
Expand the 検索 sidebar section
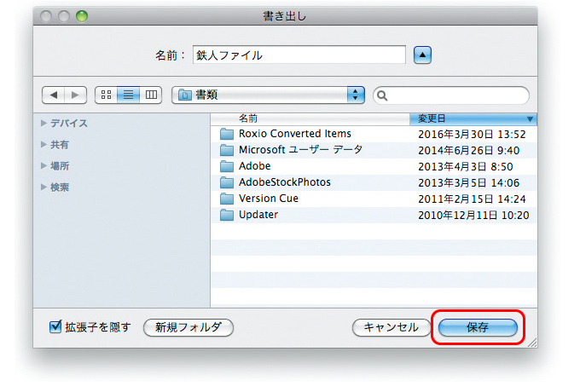pos(44,187)
